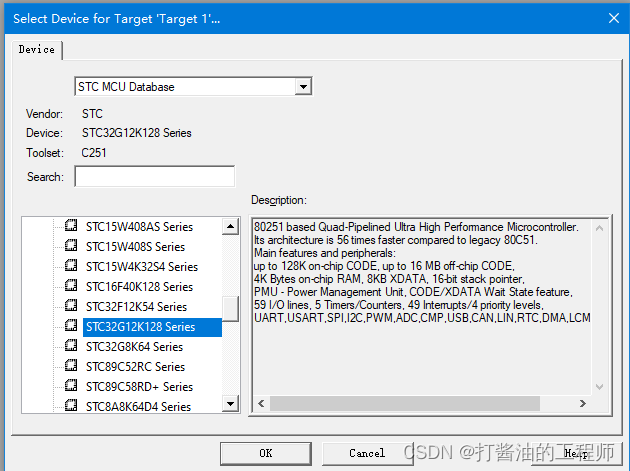Image resolution: width=630 pixels, height=471 pixels.
Task: Select STC32G12K128 Series in device tree
Action: [x=140, y=327]
